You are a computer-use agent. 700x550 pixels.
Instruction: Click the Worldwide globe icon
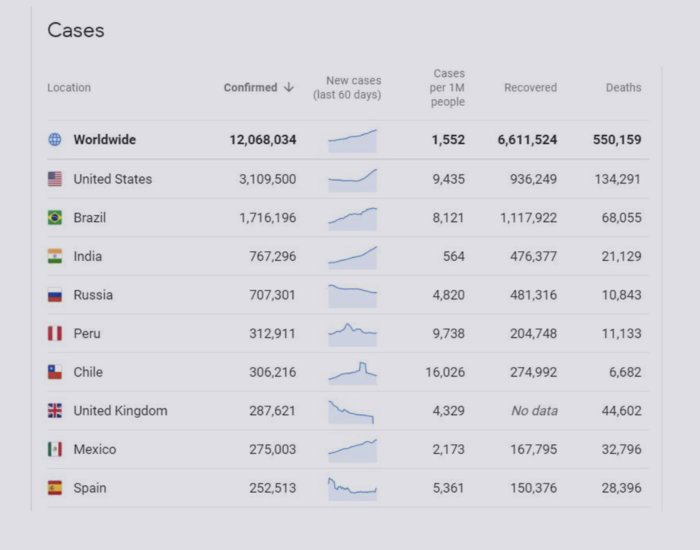(x=55, y=140)
